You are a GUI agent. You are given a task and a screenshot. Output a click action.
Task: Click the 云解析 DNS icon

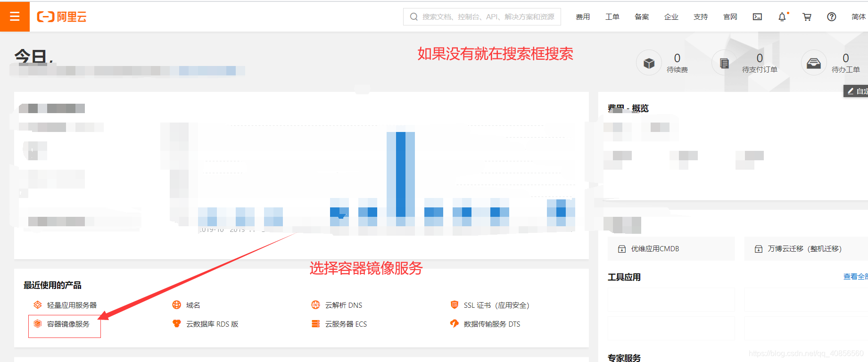point(316,305)
